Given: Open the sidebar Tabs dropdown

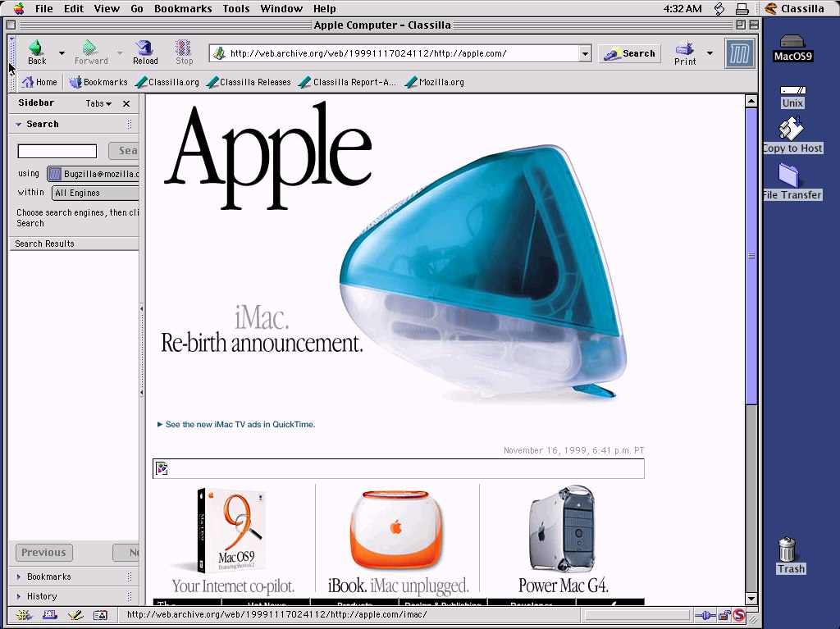Looking at the screenshot, I should (x=98, y=103).
